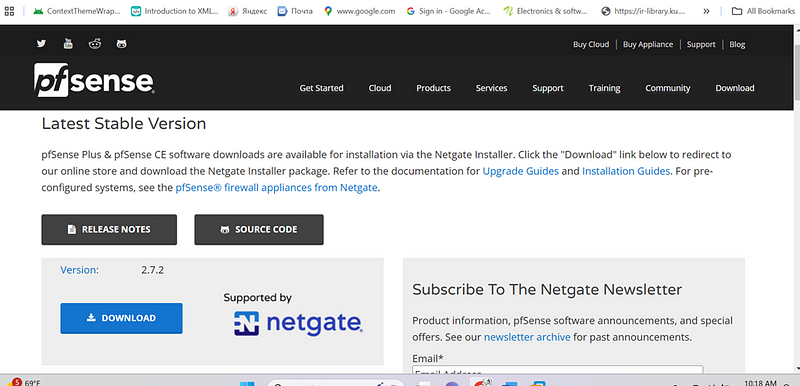
Task: Open the GitHub cat icon in header
Action: tap(121, 44)
